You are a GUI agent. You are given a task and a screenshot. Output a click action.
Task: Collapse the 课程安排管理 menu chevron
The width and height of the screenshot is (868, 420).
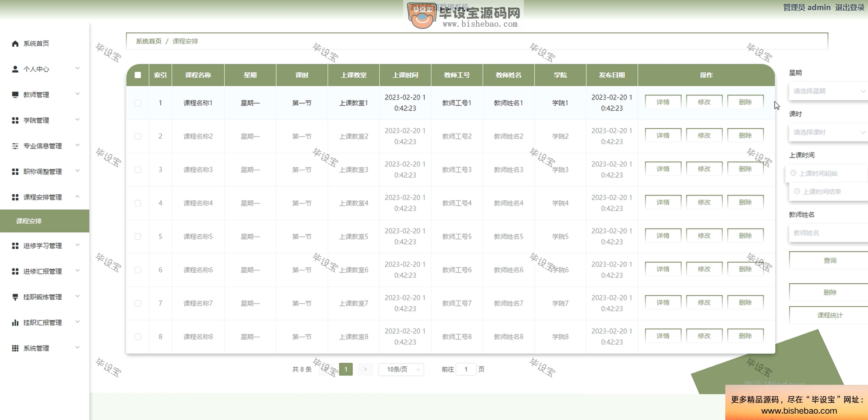77,196
